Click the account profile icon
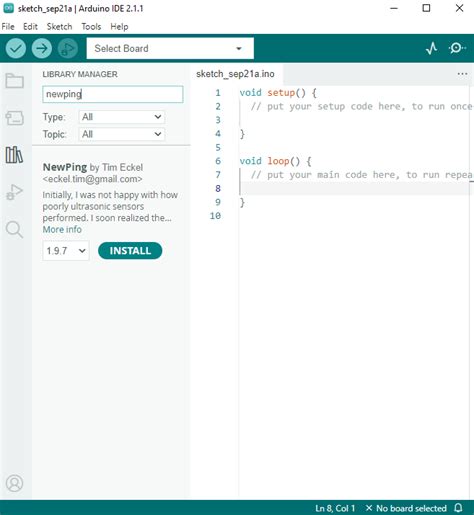 click(14, 483)
